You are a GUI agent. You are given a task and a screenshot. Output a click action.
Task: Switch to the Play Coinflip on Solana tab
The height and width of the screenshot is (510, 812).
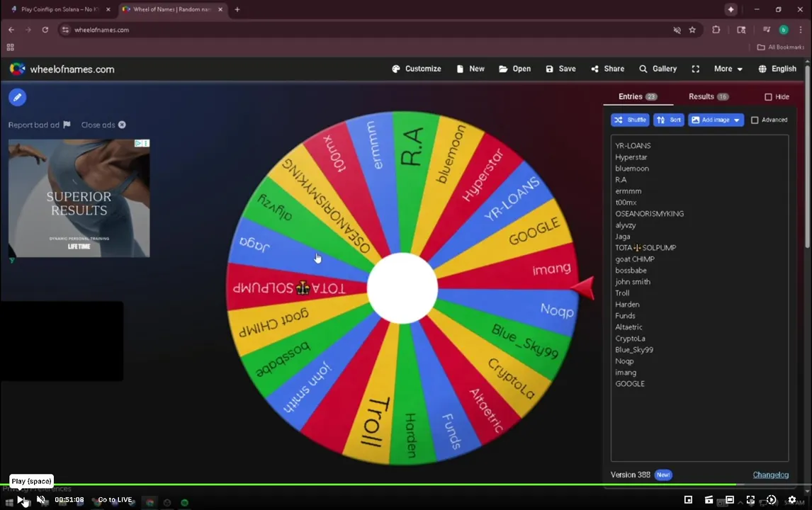tap(59, 9)
